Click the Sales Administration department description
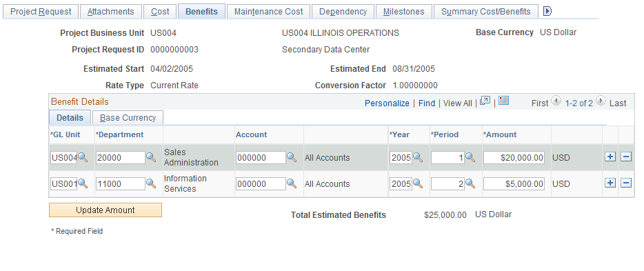644x271 pixels. (x=191, y=157)
